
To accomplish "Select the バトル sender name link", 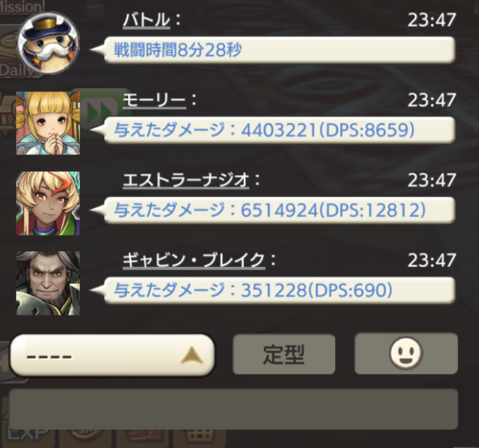I will click(x=146, y=20).
